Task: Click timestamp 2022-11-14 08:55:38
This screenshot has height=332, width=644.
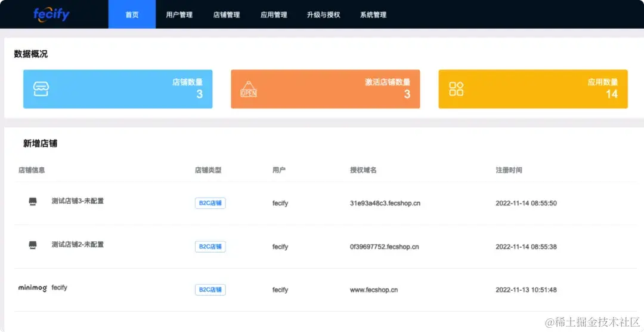Action: 526,247
